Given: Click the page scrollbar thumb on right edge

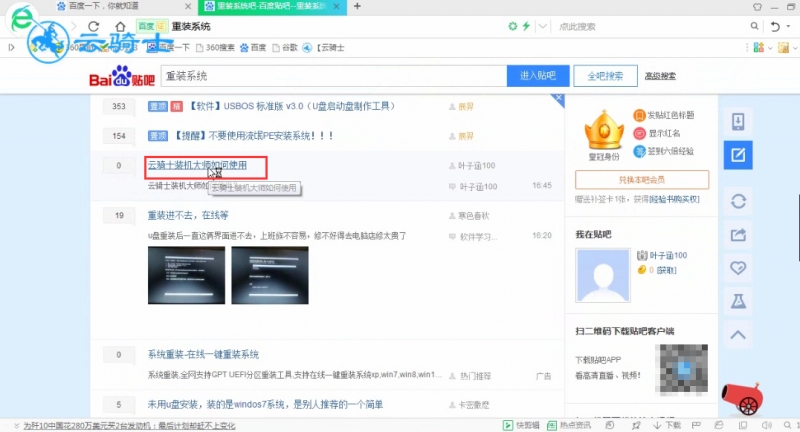Looking at the screenshot, I should [798, 227].
